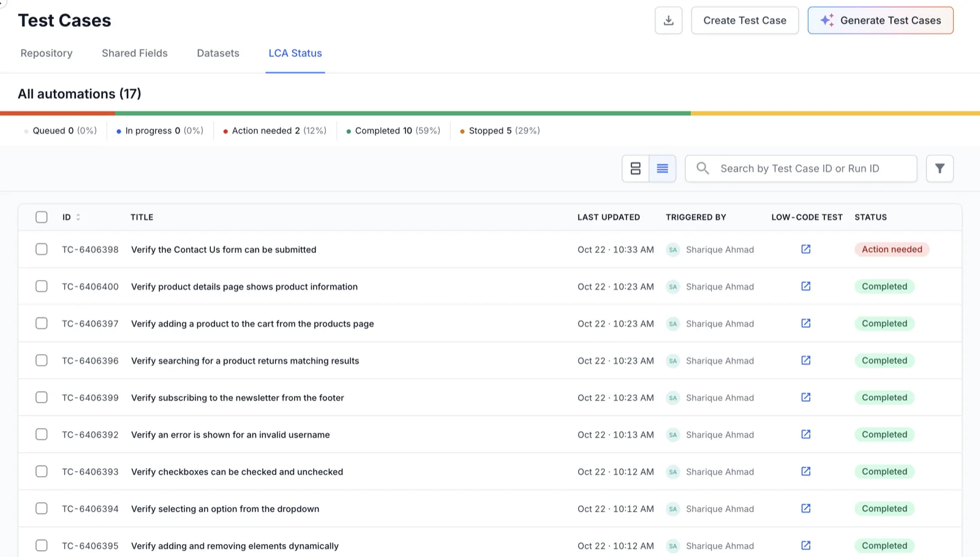Switch to the Shared Fields tab

point(135,53)
